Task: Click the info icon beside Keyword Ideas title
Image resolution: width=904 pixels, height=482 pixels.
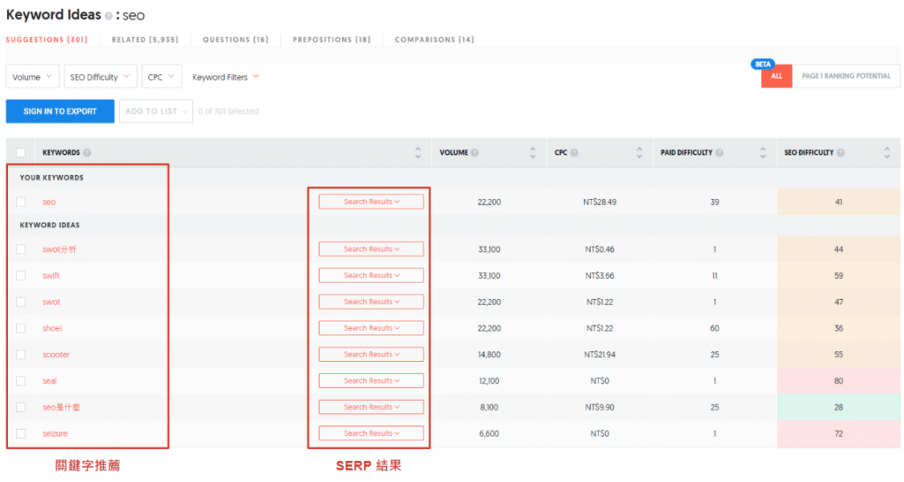Action: [x=108, y=16]
